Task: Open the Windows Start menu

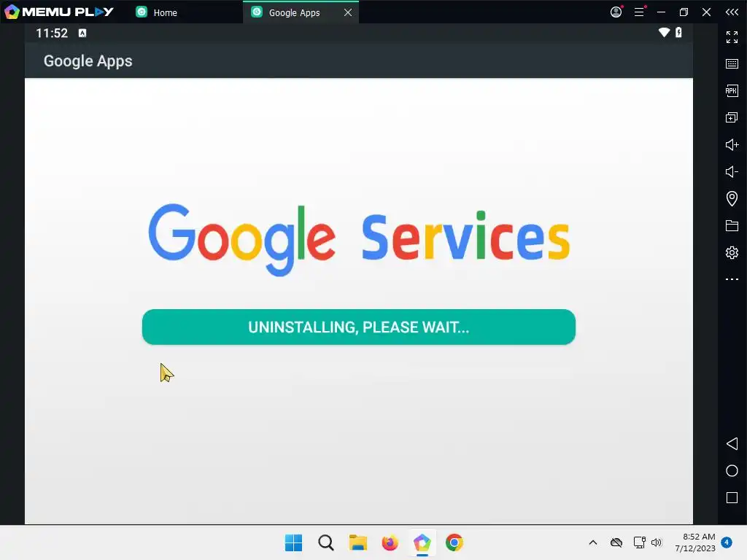Action: (293, 542)
